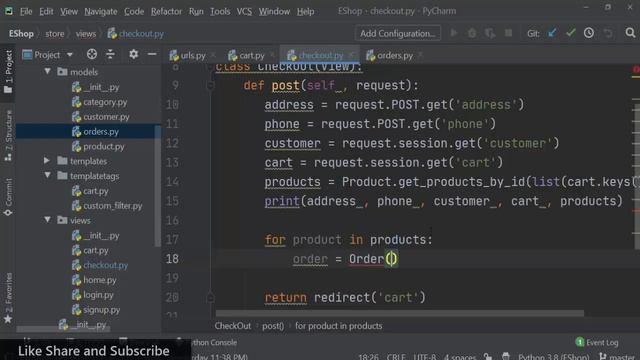Image resolution: width=640 pixels, height=360 pixels.
Task: Open Project panel settings gear
Action: click(x=133, y=54)
